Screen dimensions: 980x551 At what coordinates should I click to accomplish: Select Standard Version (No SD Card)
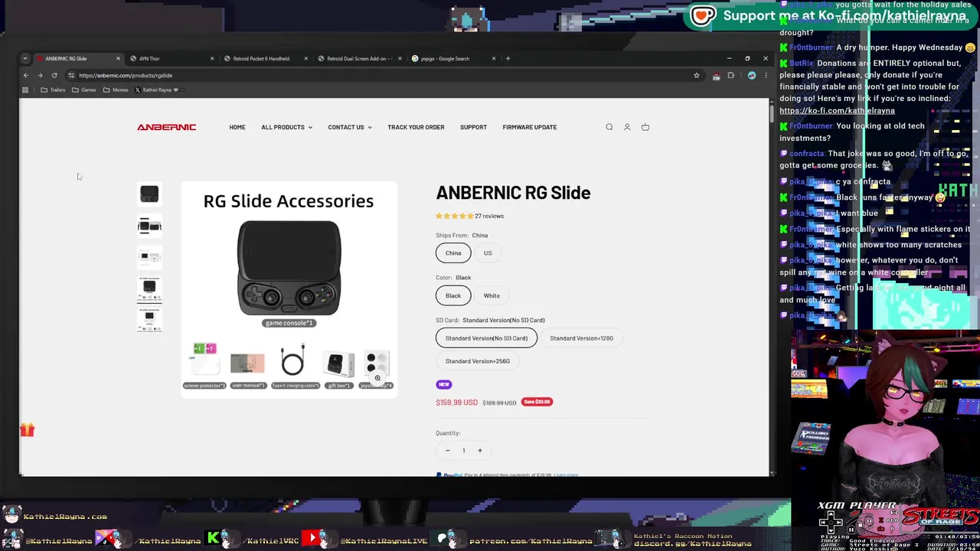point(486,338)
